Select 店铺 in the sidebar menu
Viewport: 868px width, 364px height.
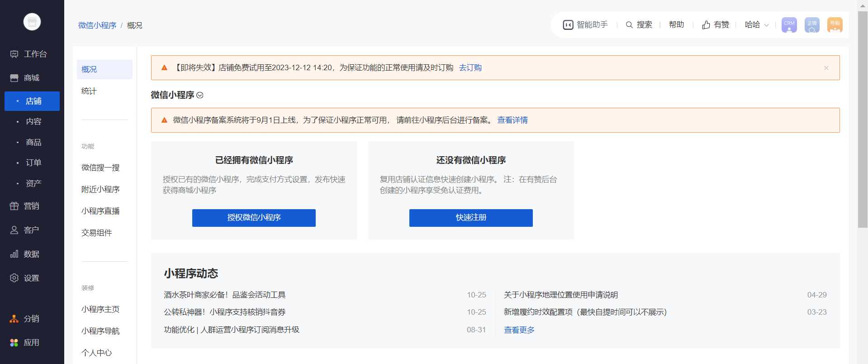click(32, 101)
